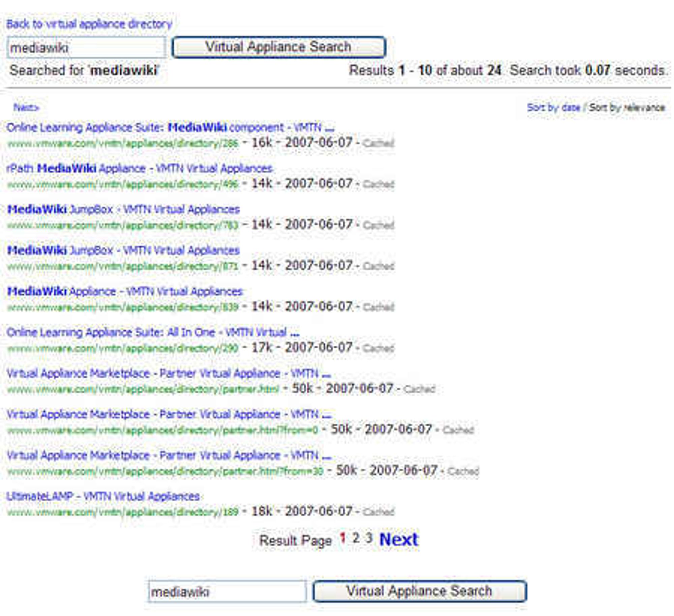This screenshot has width=674, height=616.
Task: Open Cached copy of MediaWiki component result
Action: click(x=378, y=143)
